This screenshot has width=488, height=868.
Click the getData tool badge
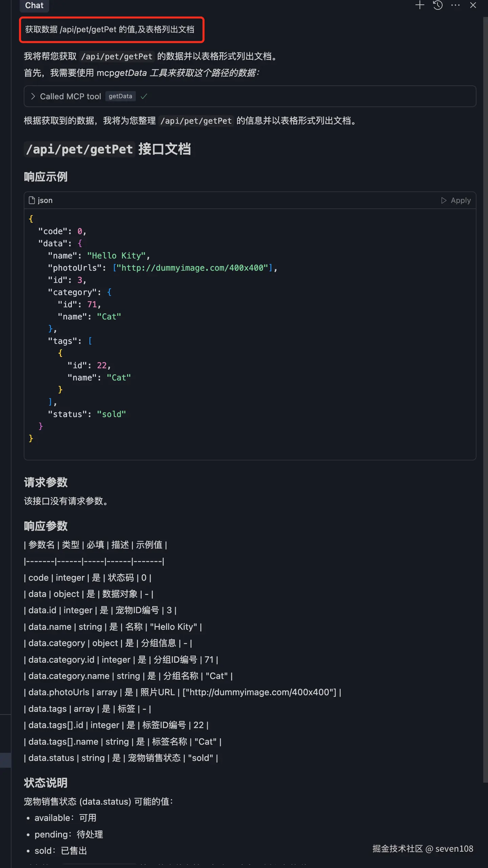[x=120, y=96]
